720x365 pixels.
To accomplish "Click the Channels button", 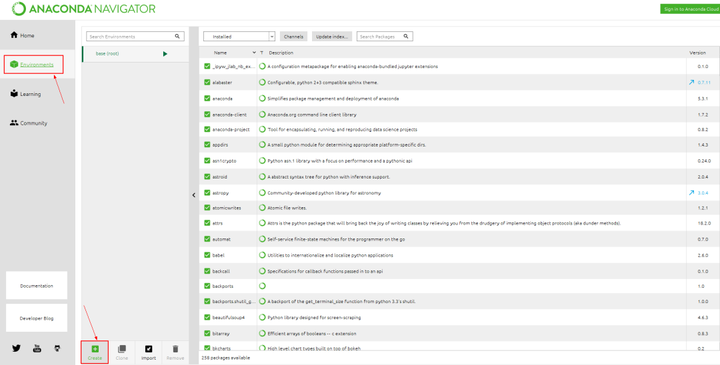I will coord(293,36).
